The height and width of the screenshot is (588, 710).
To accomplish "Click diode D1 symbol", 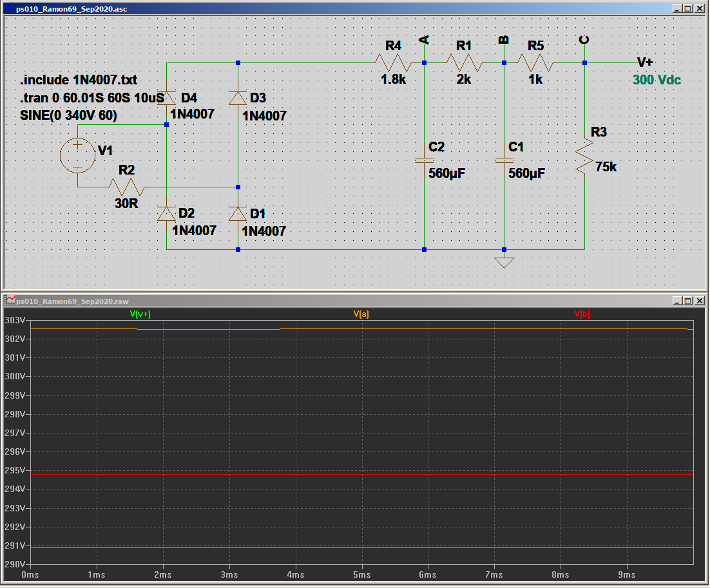I will pos(238,214).
